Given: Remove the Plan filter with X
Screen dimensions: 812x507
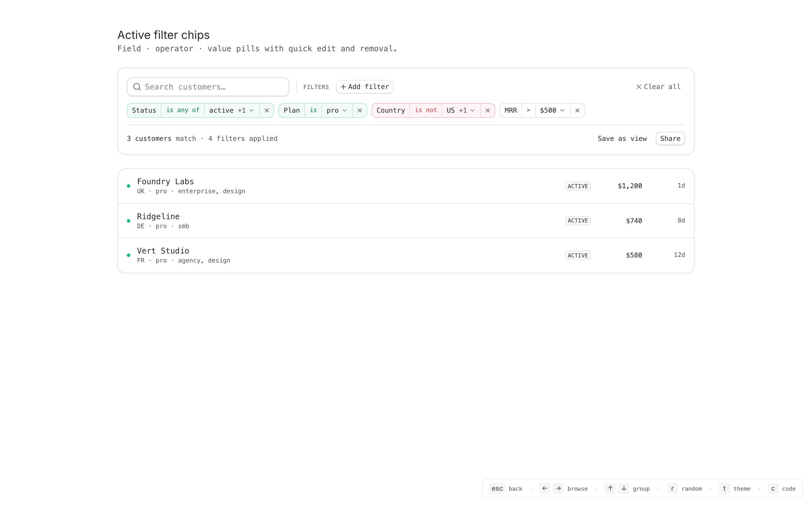Looking at the screenshot, I should pos(359,110).
